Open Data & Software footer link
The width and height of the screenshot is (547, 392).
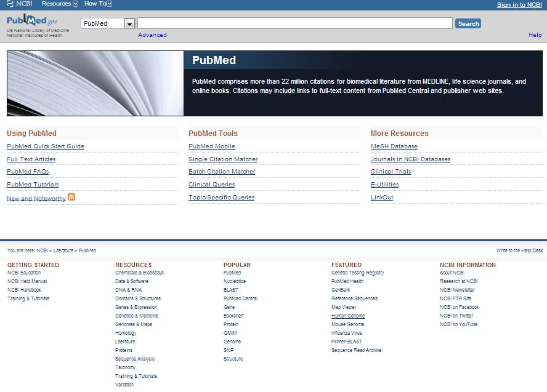click(x=132, y=281)
